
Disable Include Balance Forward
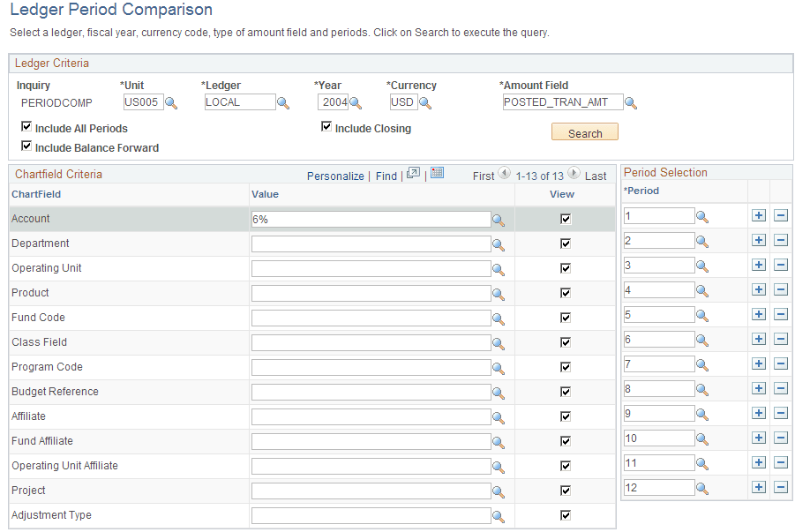point(26,147)
